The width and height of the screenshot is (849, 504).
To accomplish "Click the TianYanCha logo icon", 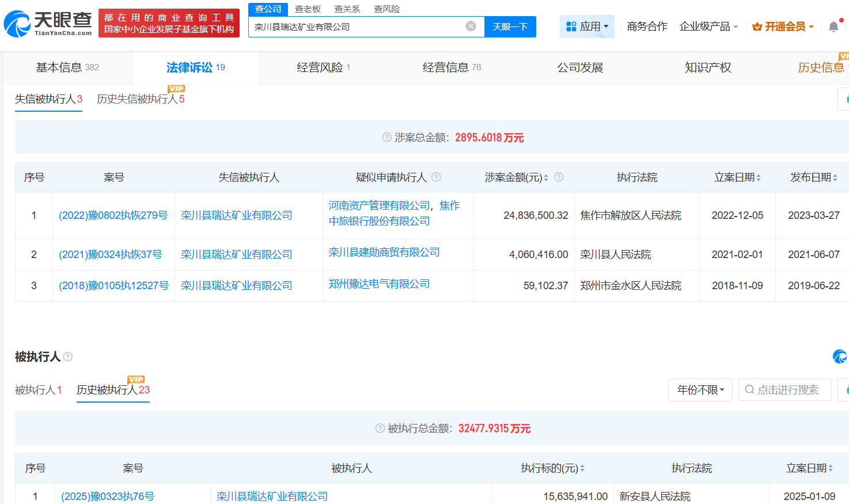I will point(17,24).
